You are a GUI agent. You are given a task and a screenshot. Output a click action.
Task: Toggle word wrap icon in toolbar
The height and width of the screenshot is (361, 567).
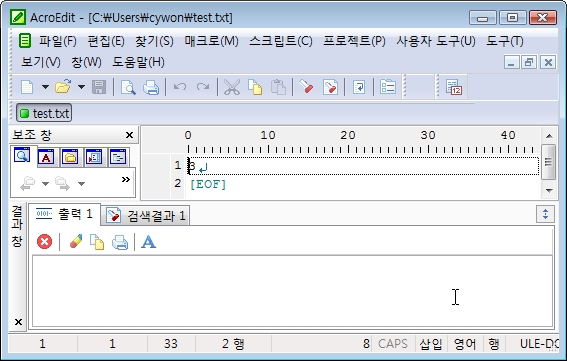(359, 87)
